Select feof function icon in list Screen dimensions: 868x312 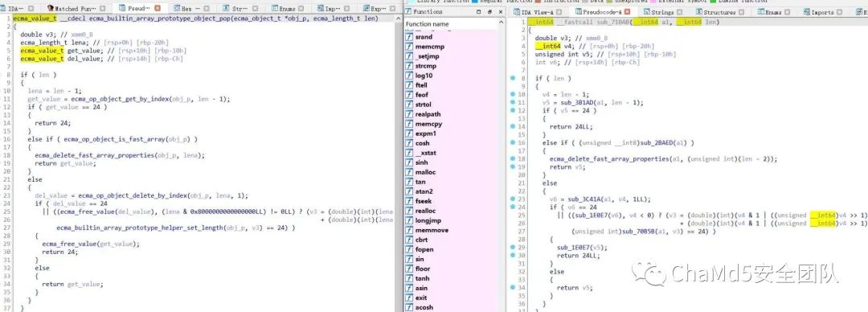410,95
